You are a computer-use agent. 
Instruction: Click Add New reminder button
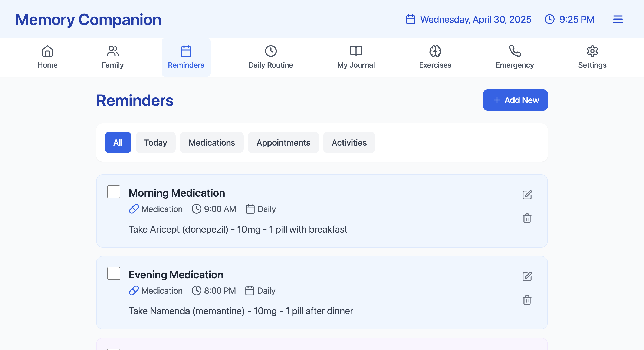[x=515, y=100]
